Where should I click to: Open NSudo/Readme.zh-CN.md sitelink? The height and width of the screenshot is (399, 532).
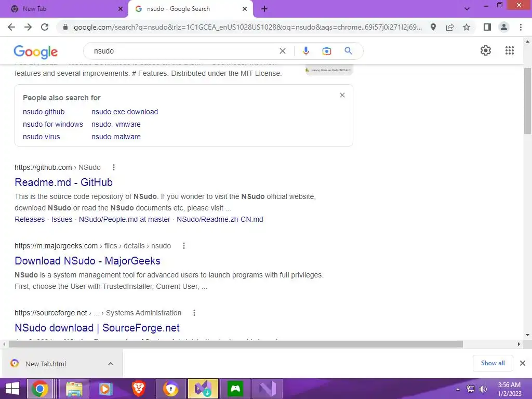pos(220,219)
